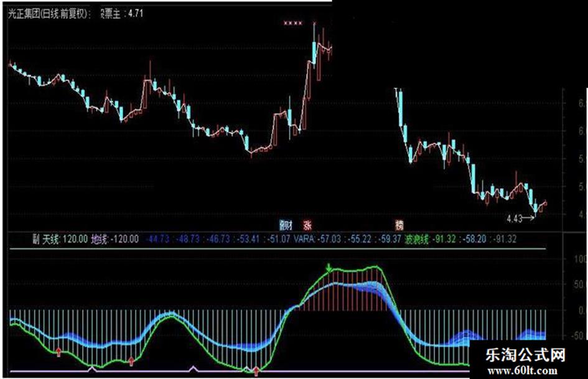Click the -58.20 indicator value
This screenshot has height=379, width=588.
click(x=474, y=239)
